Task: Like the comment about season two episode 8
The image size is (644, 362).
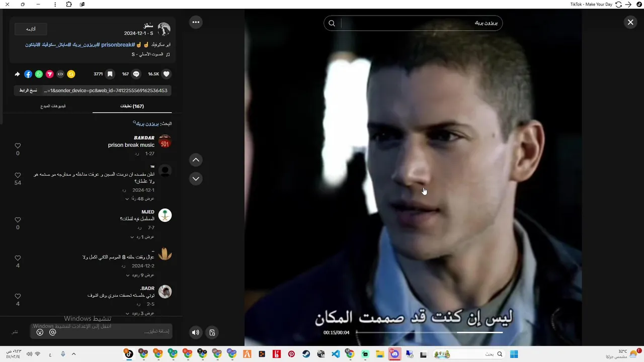Action: (18, 258)
